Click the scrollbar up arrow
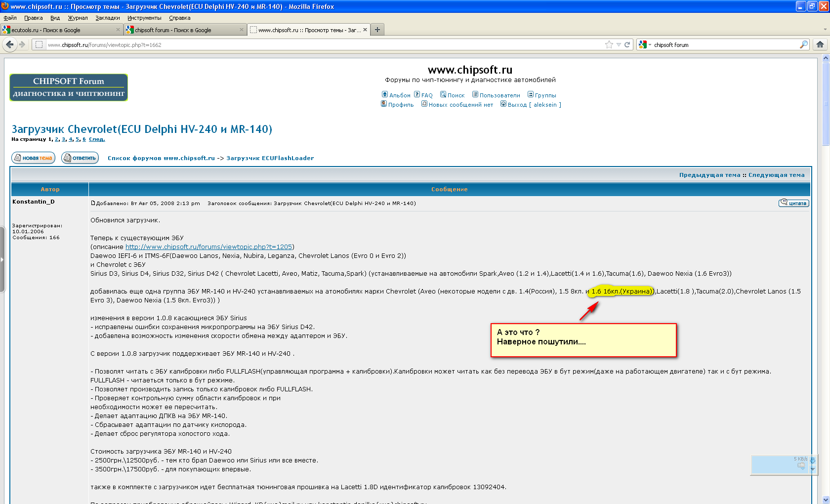 [x=826, y=58]
